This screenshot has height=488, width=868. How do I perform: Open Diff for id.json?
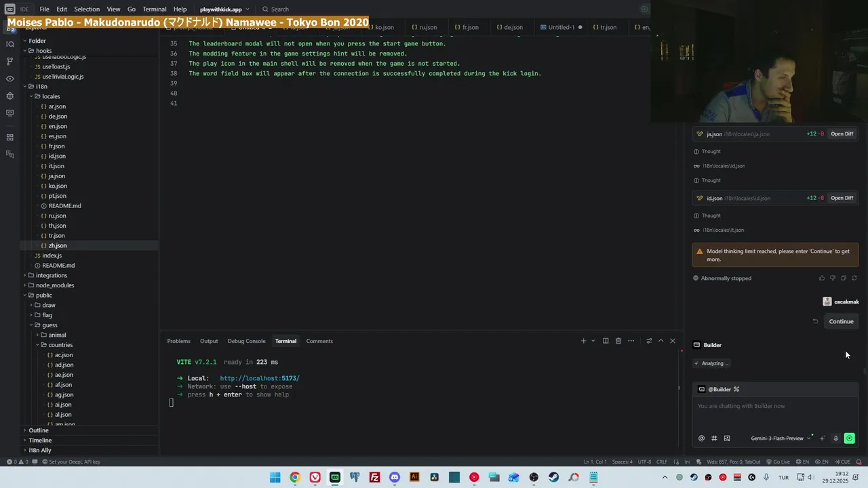click(842, 198)
